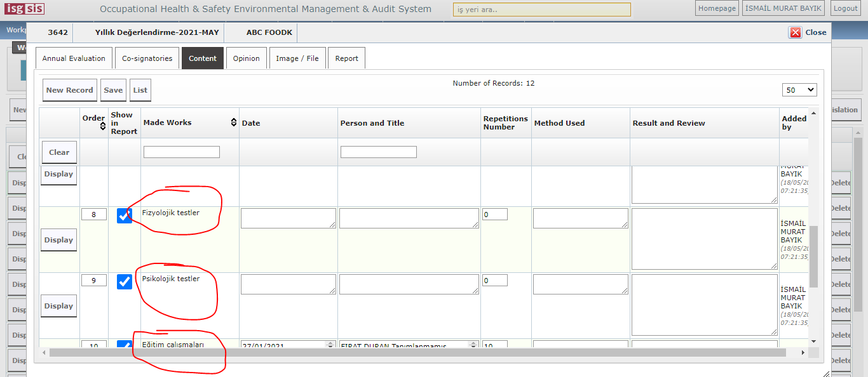Open the Logout link
868x377 pixels.
(x=845, y=8)
